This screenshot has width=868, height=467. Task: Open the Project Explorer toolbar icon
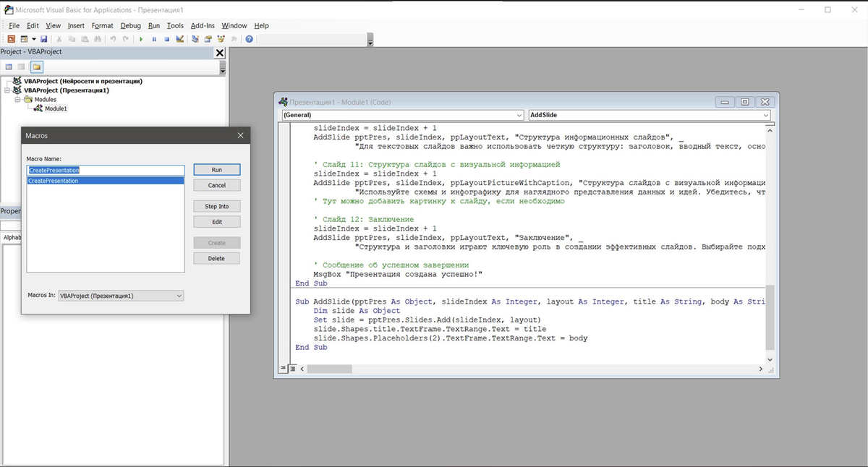[x=195, y=39]
